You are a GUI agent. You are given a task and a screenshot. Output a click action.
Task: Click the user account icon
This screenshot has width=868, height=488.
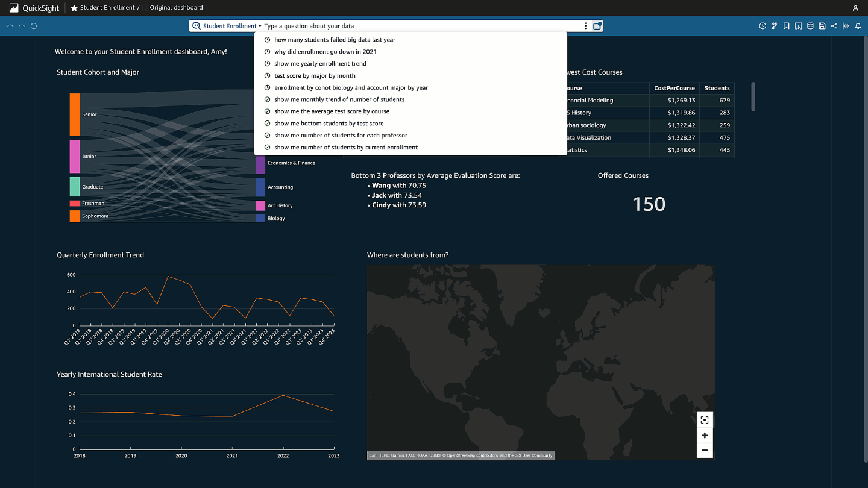[855, 8]
